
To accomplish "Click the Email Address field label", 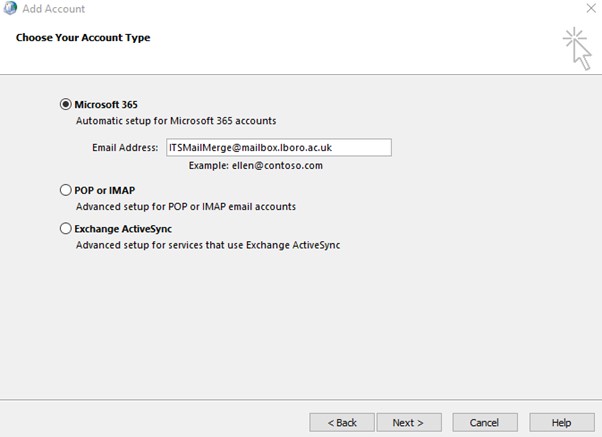I will [124, 147].
